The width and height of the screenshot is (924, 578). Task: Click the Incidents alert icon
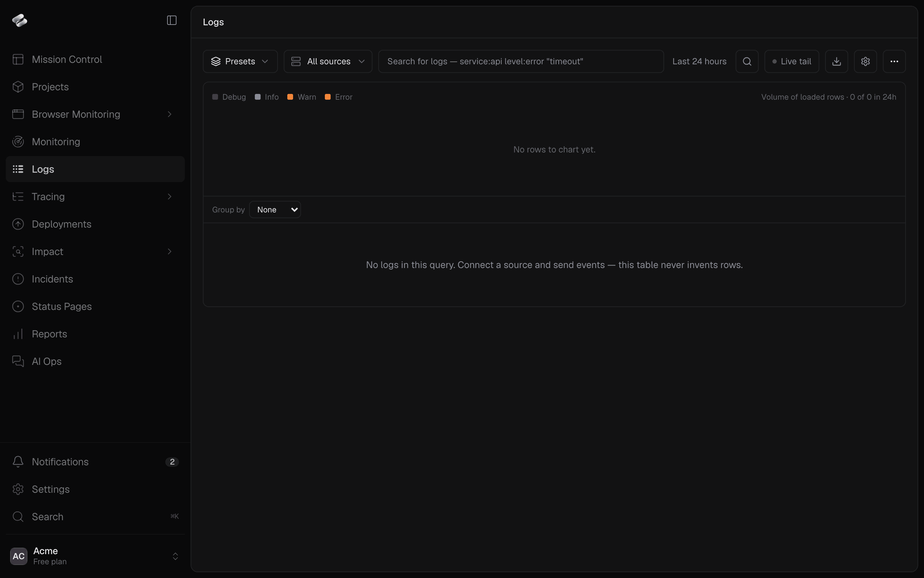[18, 279]
